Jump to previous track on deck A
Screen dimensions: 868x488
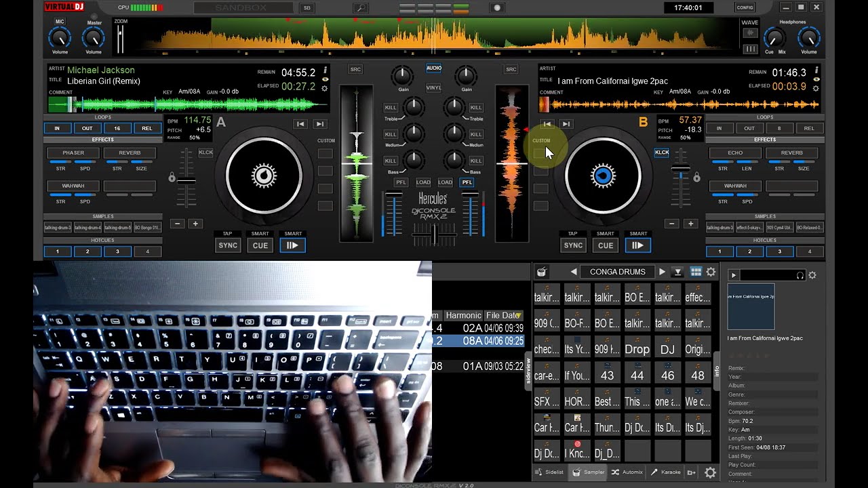[x=300, y=124]
